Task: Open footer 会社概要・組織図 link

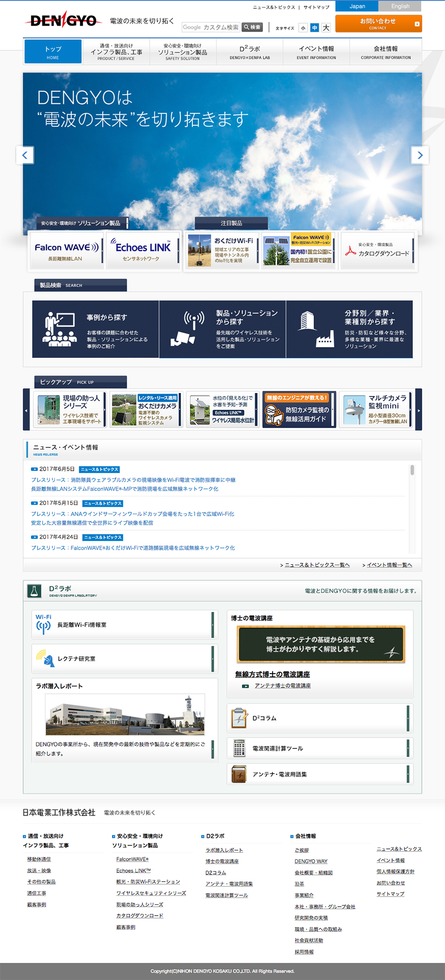Action: coord(313,873)
